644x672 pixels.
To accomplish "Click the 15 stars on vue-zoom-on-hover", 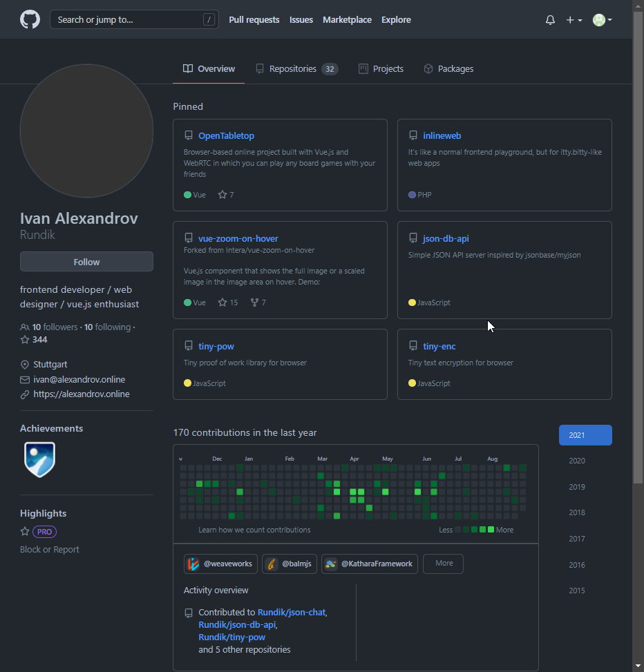I will tap(228, 303).
